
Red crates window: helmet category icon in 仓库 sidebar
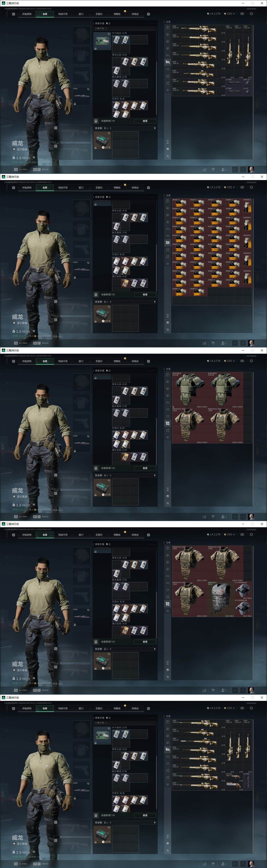click(x=168, y=201)
